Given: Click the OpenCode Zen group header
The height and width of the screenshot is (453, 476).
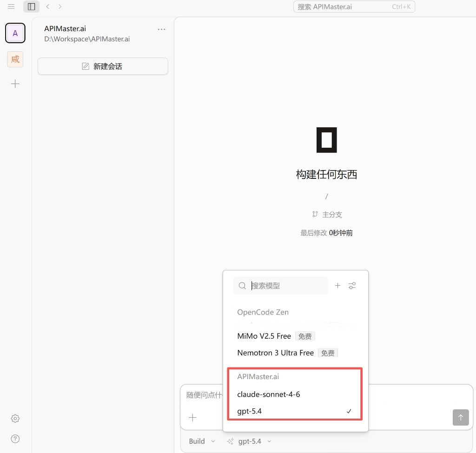Looking at the screenshot, I should point(263,312).
